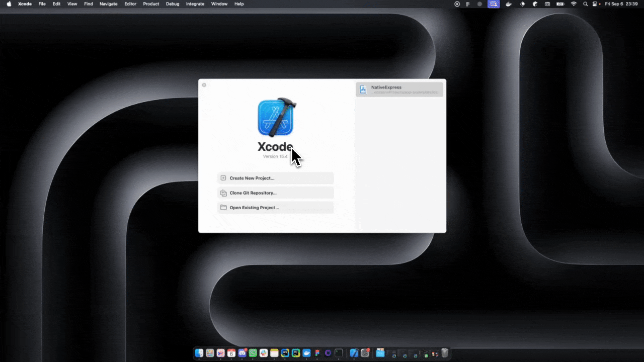Click Open Existing Project button
The image size is (644, 362).
275,208
